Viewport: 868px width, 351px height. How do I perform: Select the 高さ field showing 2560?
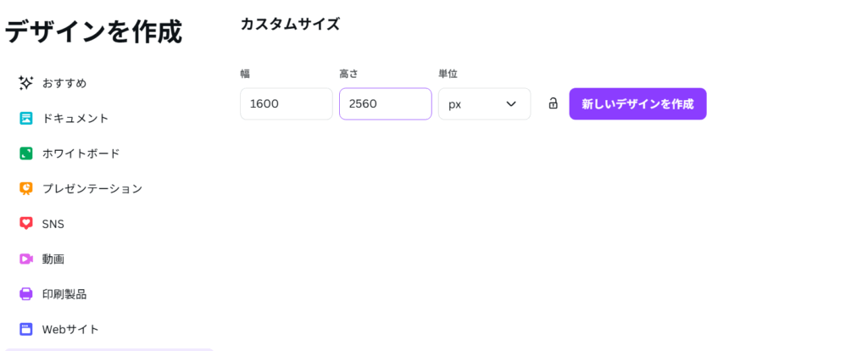386,104
